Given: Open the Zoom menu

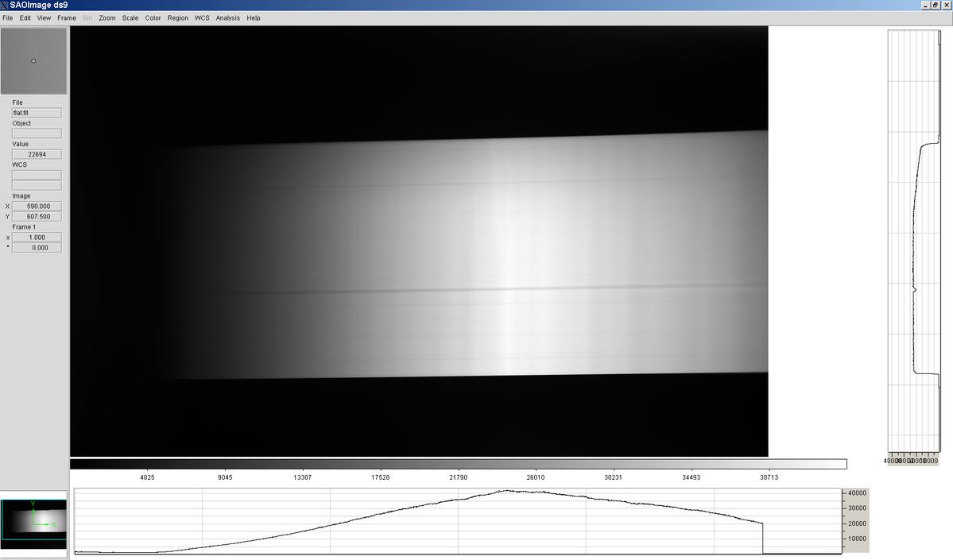Looking at the screenshot, I should (106, 17).
